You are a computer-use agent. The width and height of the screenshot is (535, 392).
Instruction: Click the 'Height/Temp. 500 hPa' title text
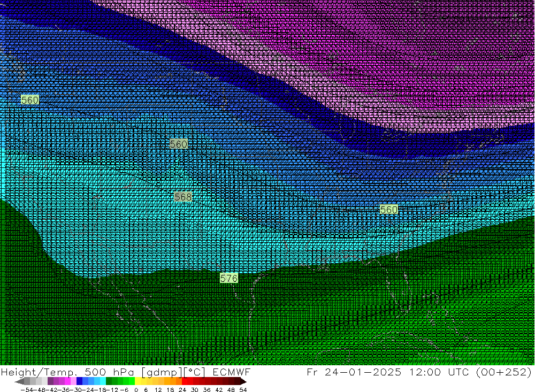67,372
